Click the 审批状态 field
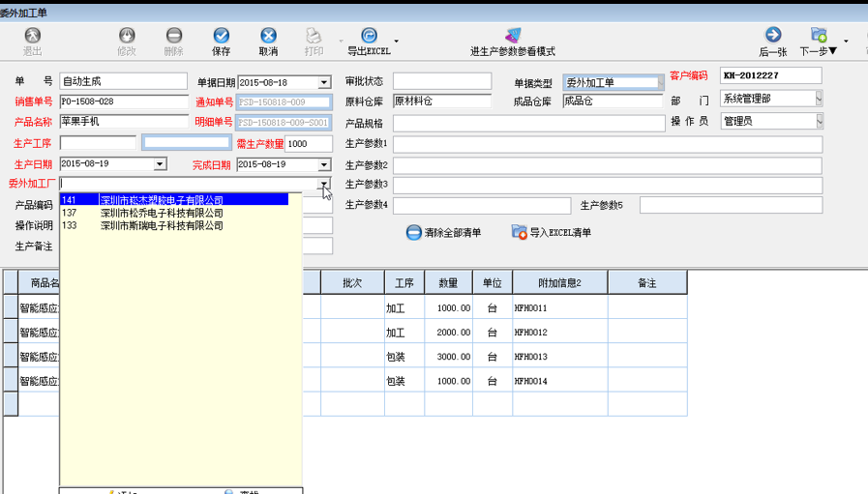Image resolution: width=868 pixels, height=494 pixels. click(x=442, y=81)
